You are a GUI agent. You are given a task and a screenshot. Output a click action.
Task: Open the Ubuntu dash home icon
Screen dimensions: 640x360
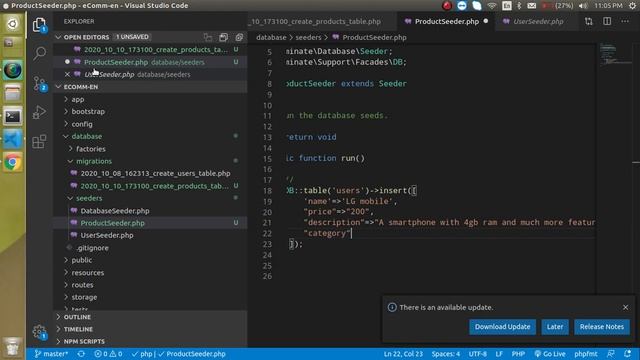pyautogui.click(x=13, y=24)
